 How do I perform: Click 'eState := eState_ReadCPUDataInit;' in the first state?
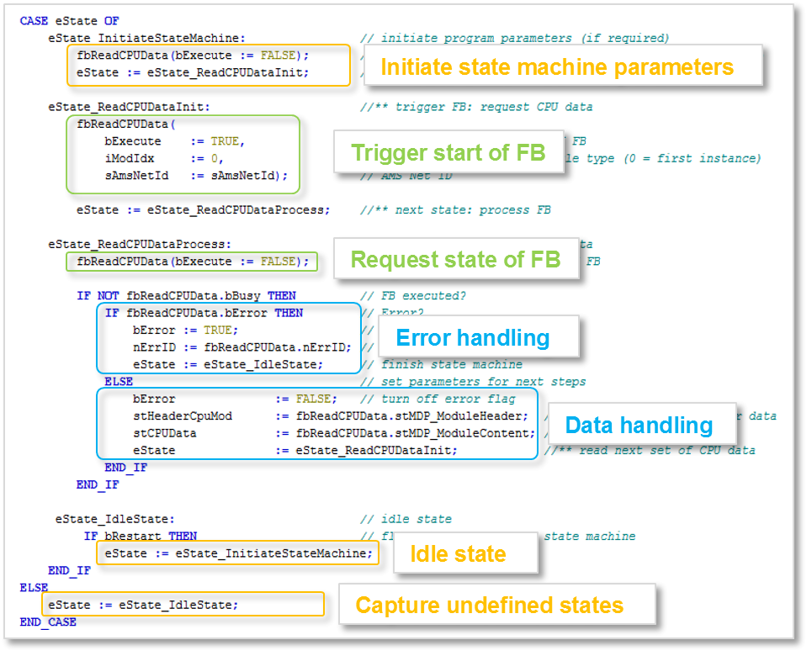(193, 72)
